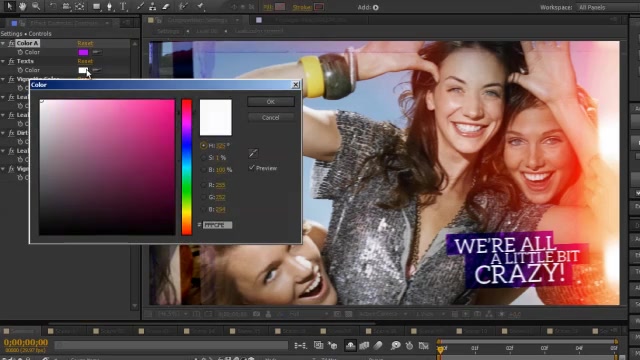Open the timeline composition mini-flowchart icon
Viewport: 640px width, 360px height.
(300, 346)
